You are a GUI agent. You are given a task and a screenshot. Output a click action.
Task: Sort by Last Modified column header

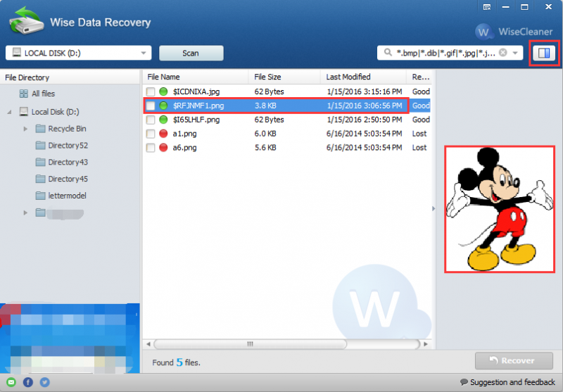pyautogui.click(x=363, y=77)
